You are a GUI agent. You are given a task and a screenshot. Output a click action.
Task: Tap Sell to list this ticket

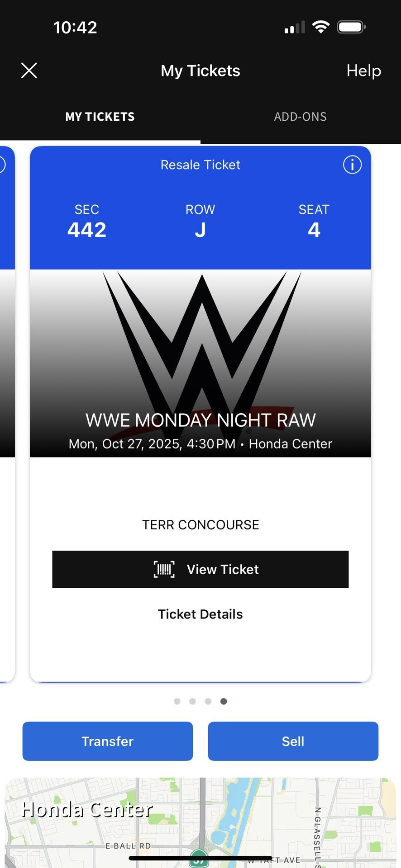point(293,741)
